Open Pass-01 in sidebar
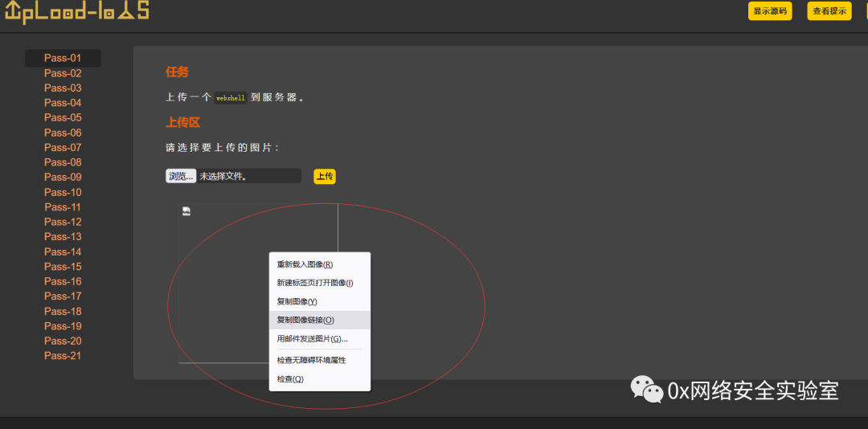Screen dimensions: 868x429 63,58
